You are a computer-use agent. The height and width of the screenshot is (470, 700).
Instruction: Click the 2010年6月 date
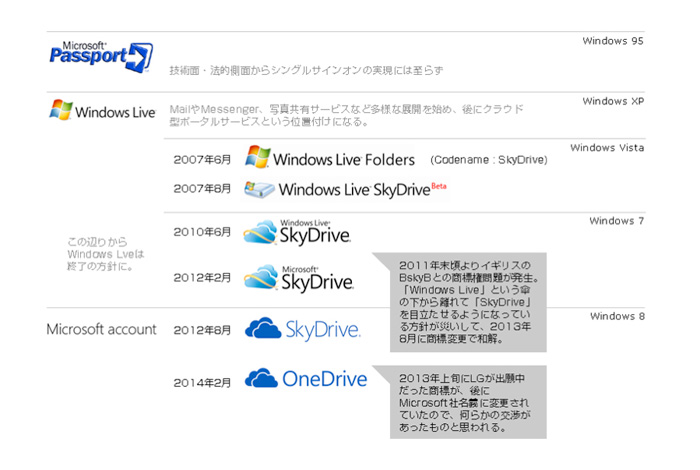(202, 232)
